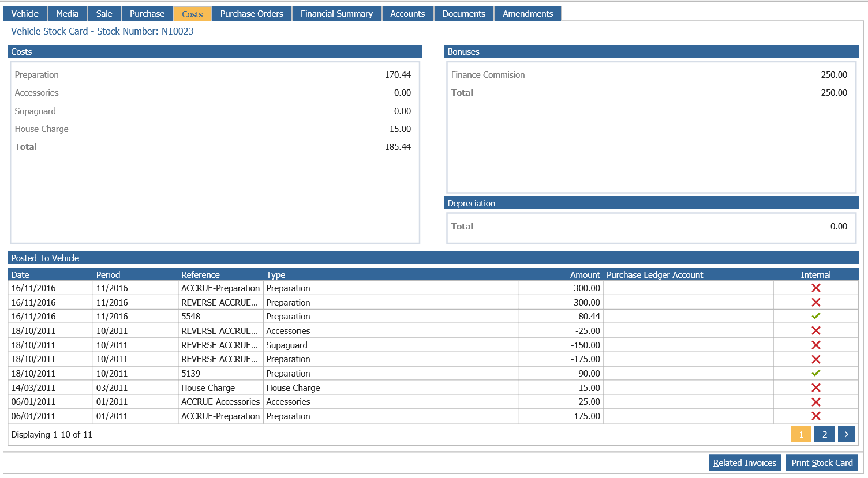Sort by the Amount column header
This screenshot has height=478, width=868.
pyautogui.click(x=585, y=274)
